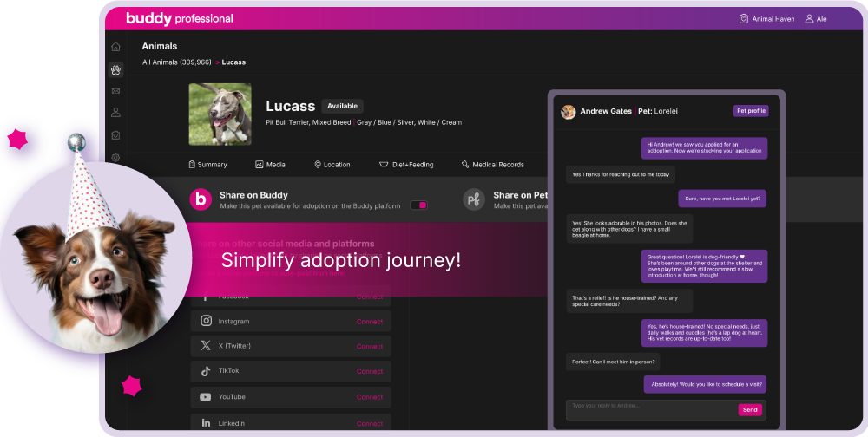Click the X (Twitter) icon

click(x=206, y=346)
